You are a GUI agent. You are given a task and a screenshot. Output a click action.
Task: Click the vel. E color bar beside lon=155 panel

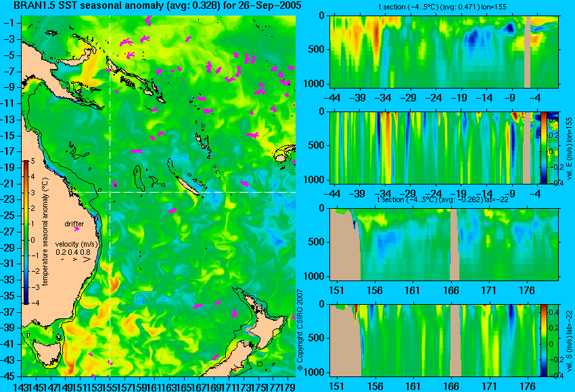coord(543,147)
